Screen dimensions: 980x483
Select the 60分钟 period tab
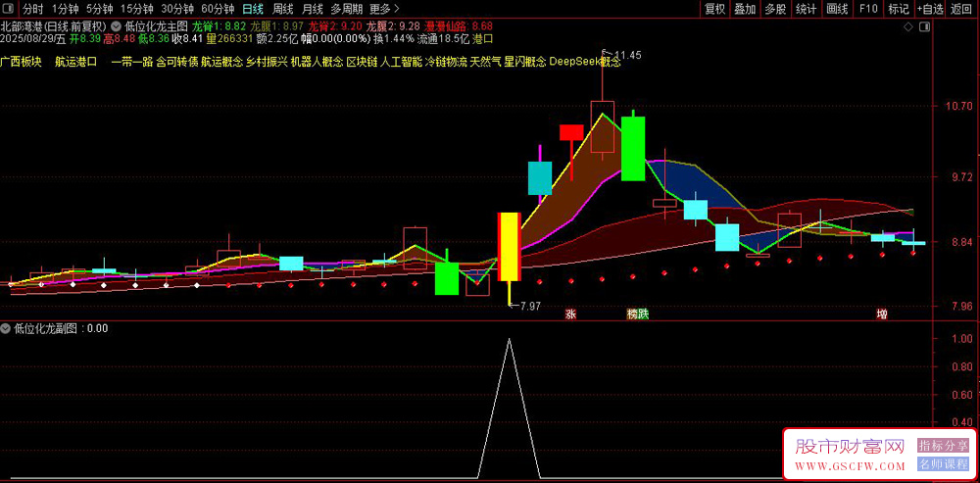point(218,9)
